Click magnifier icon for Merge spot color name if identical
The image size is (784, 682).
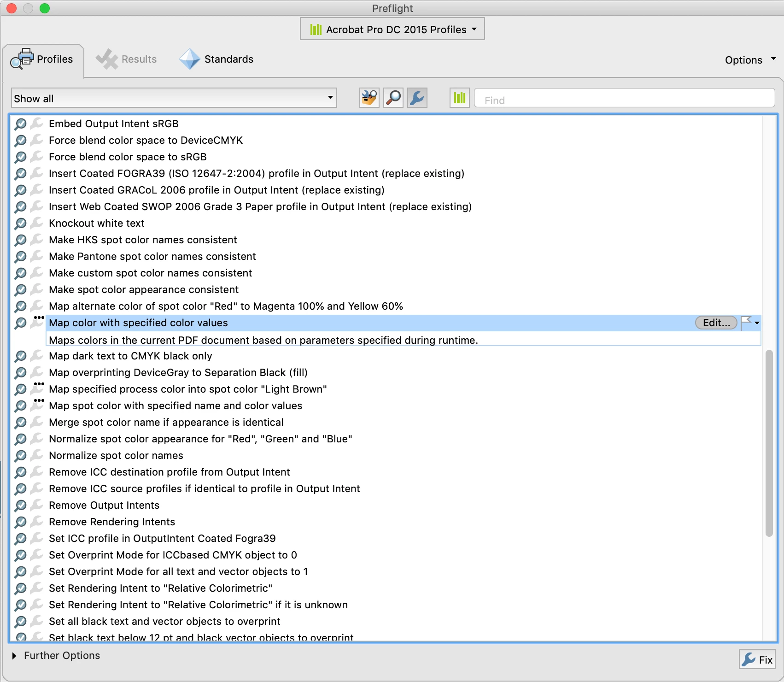[20, 422]
